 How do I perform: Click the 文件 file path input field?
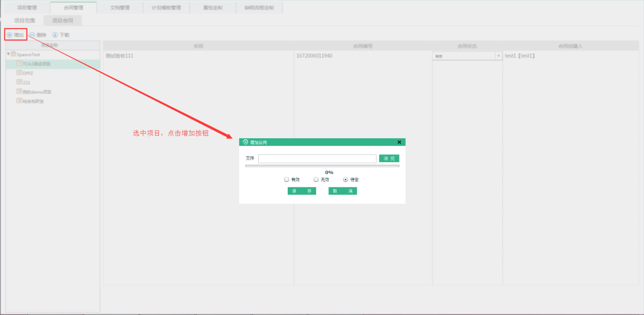pos(317,159)
